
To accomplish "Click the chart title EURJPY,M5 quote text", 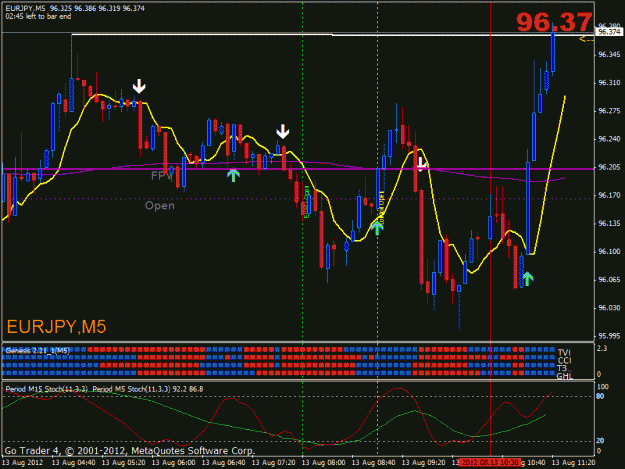I will 75,8.
